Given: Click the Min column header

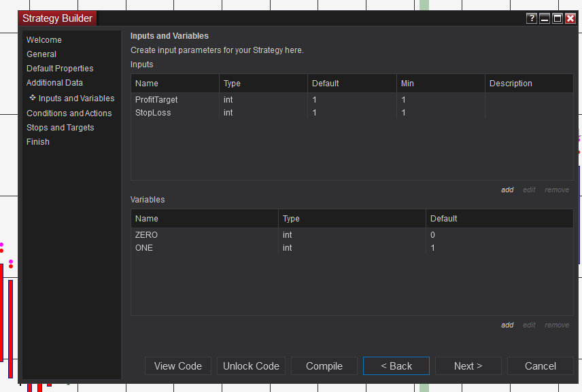Looking at the screenshot, I should pyautogui.click(x=441, y=84).
